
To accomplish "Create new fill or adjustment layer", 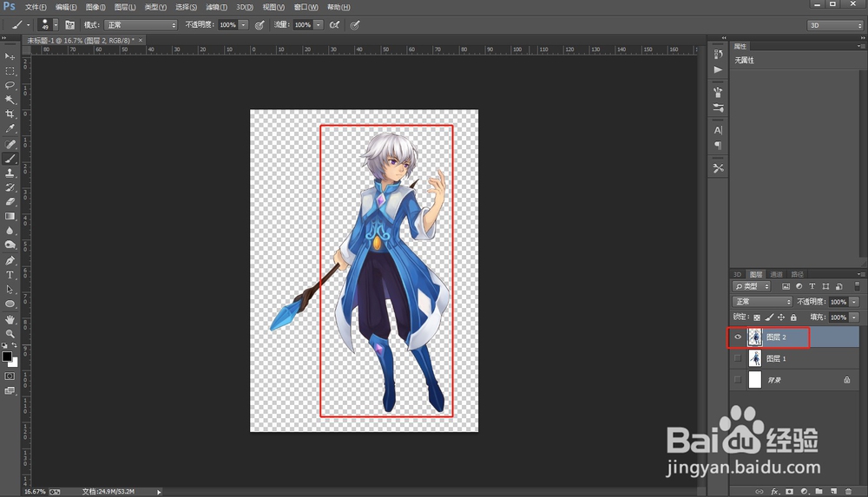I will (805, 492).
